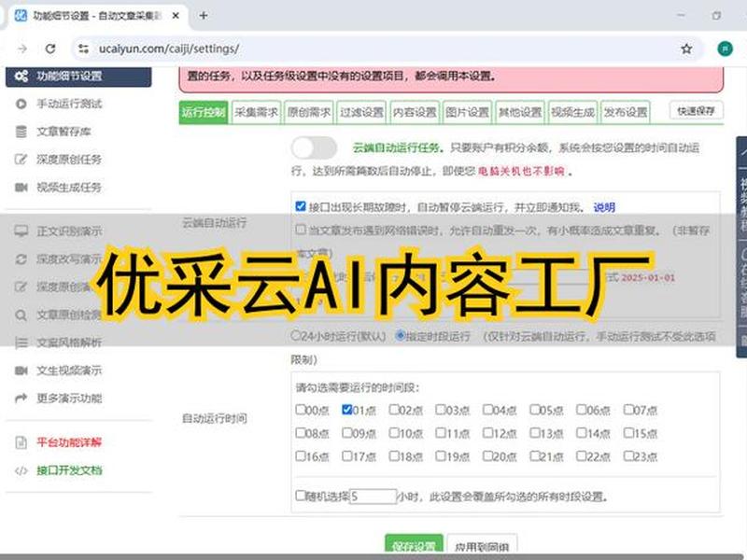Reload the page with browser refresh icon
Image resolution: width=747 pixels, height=560 pixels.
[x=50, y=49]
